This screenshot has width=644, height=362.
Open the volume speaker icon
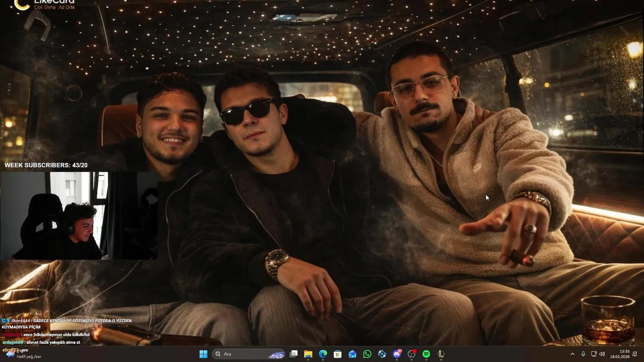tap(602, 354)
